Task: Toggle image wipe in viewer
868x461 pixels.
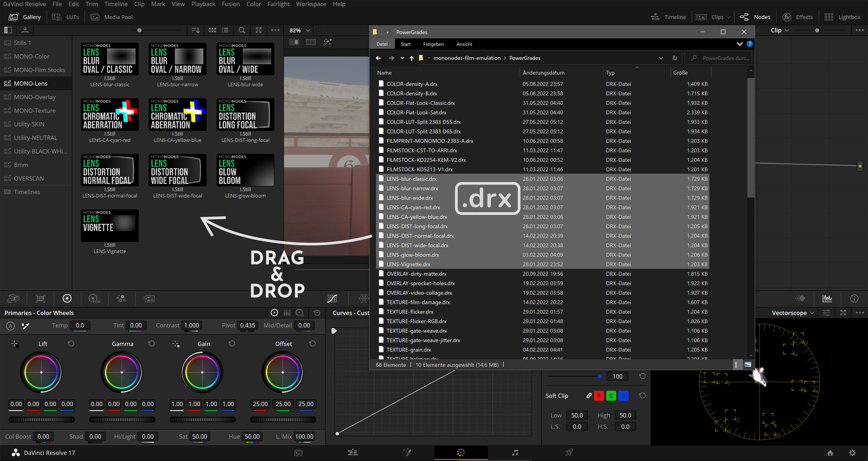Action: 294,42
